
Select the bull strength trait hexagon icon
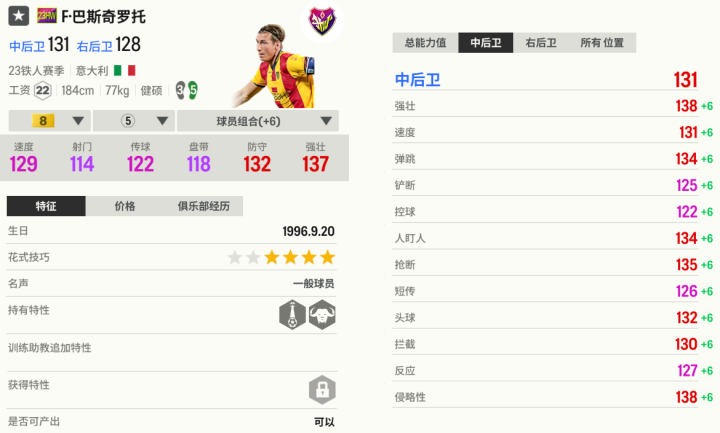pos(322,315)
